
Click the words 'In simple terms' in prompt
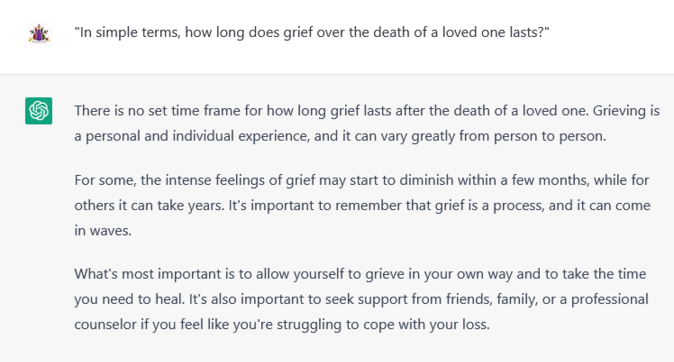coord(130,32)
